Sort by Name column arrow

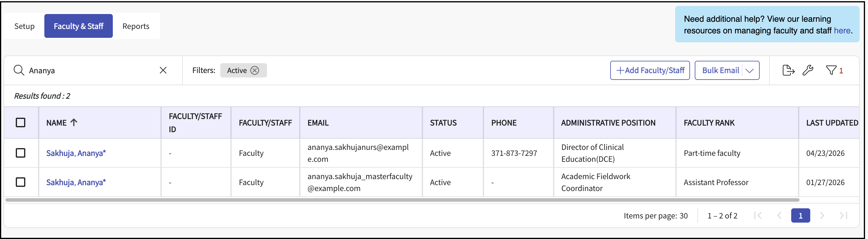(74, 122)
